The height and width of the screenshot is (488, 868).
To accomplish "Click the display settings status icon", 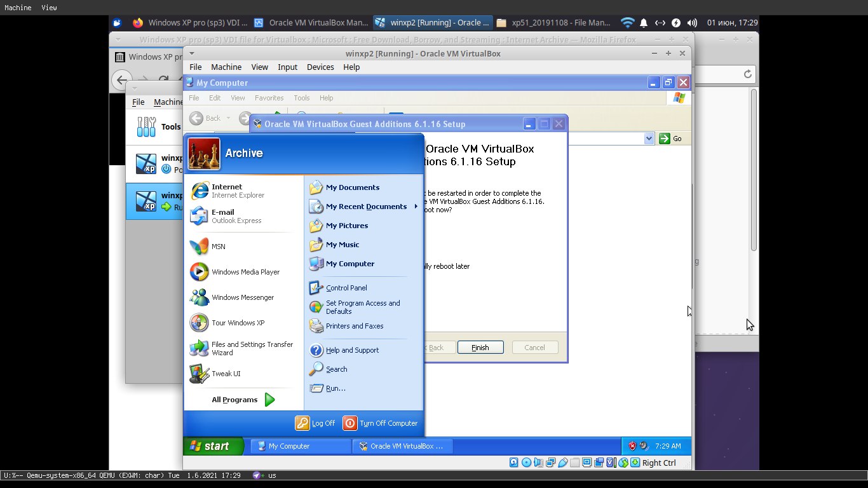I will 587,463.
